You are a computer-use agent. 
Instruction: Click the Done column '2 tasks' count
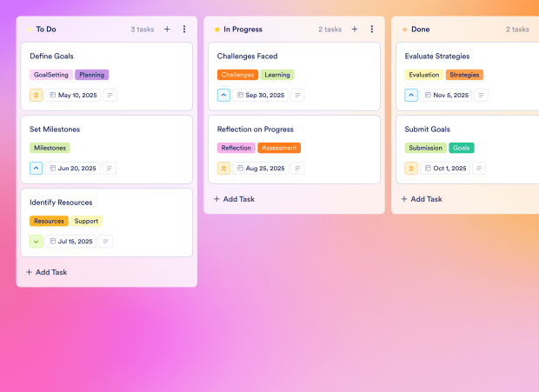517,30
